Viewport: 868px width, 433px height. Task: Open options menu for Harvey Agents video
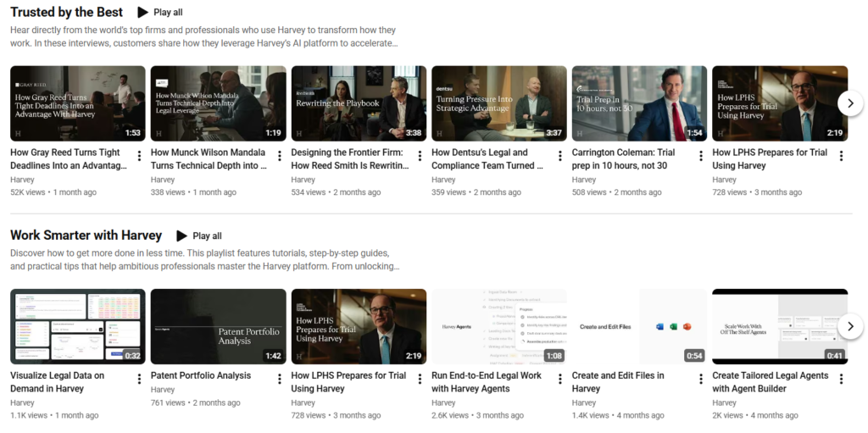[x=560, y=380]
